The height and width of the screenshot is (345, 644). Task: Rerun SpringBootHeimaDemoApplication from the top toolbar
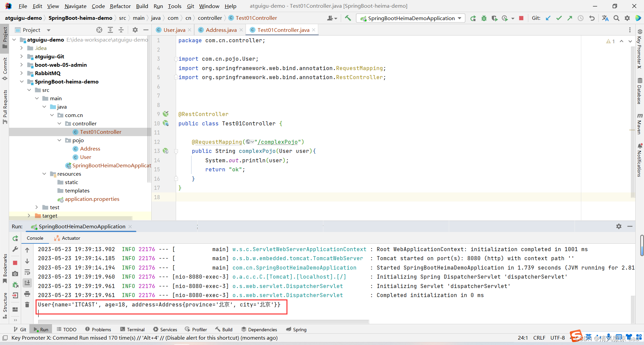point(473,18)
